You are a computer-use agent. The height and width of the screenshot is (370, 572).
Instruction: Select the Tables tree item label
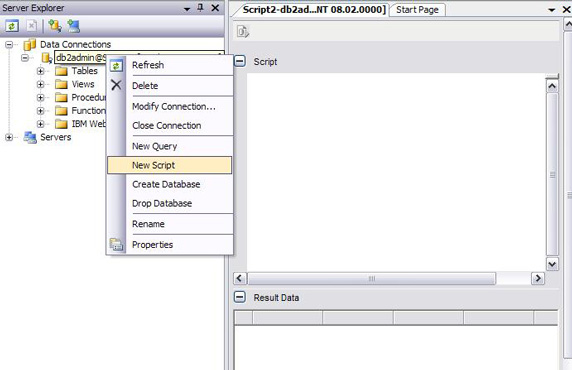(85, 71)
